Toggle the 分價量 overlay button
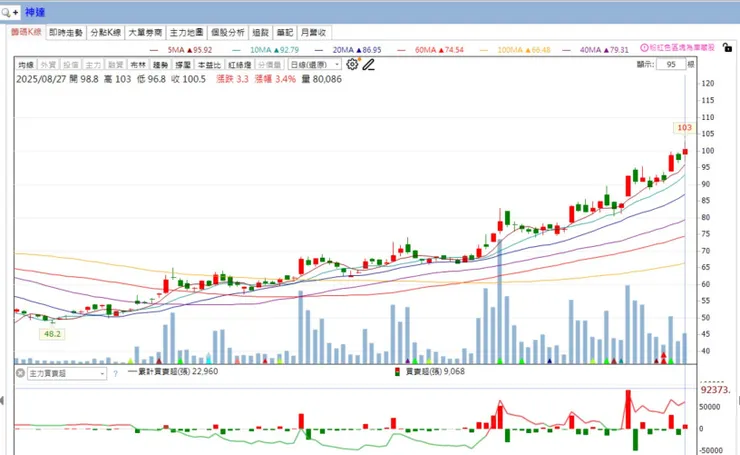The height and width of the screenshot is (455, 740). tap(270, 65)
